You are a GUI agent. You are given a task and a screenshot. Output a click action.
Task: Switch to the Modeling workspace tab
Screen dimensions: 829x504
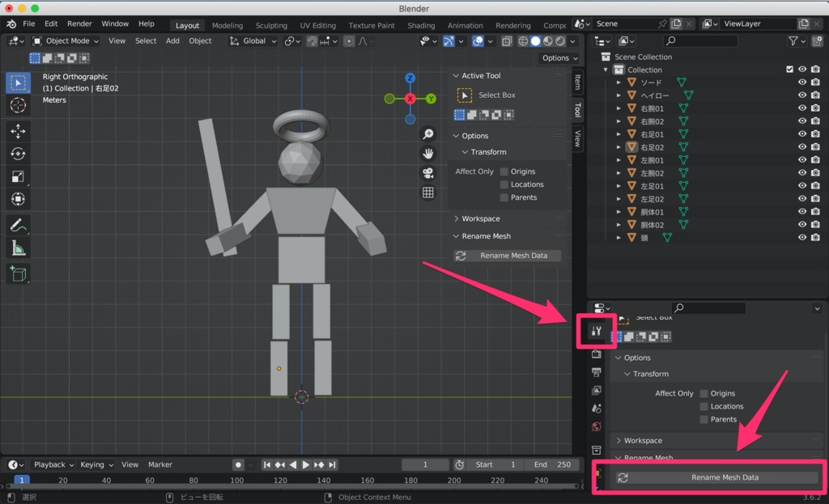coord(227,25)
